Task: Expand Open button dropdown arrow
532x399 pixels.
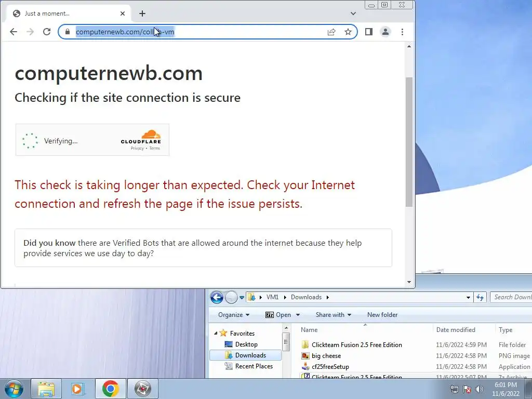Action: (298, 315)
